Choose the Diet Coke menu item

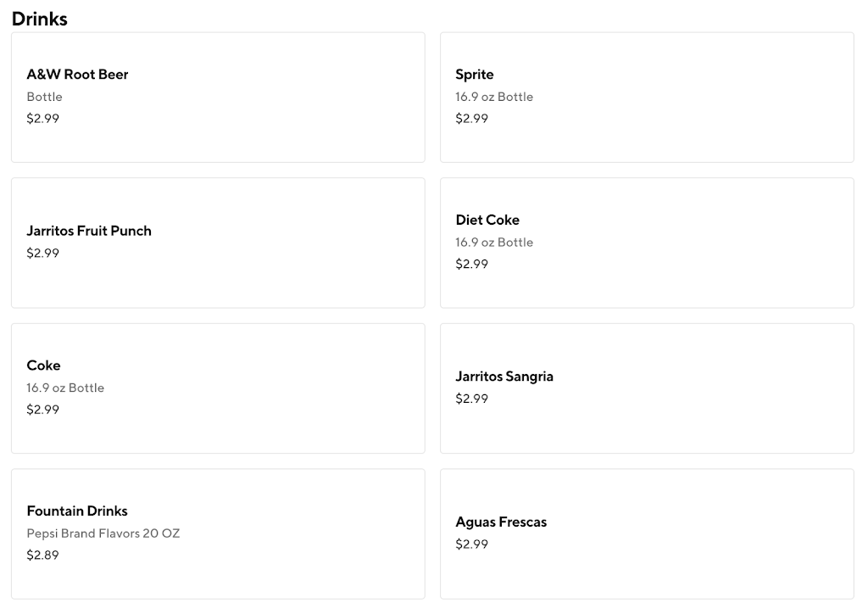click(x=647, y=243)
